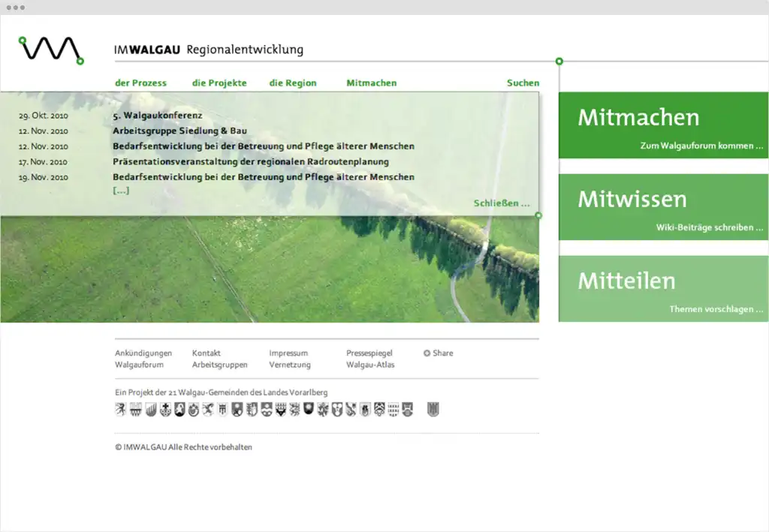Switch to the die Projekte section
769x532 pixels.
[x=219, y=83]
